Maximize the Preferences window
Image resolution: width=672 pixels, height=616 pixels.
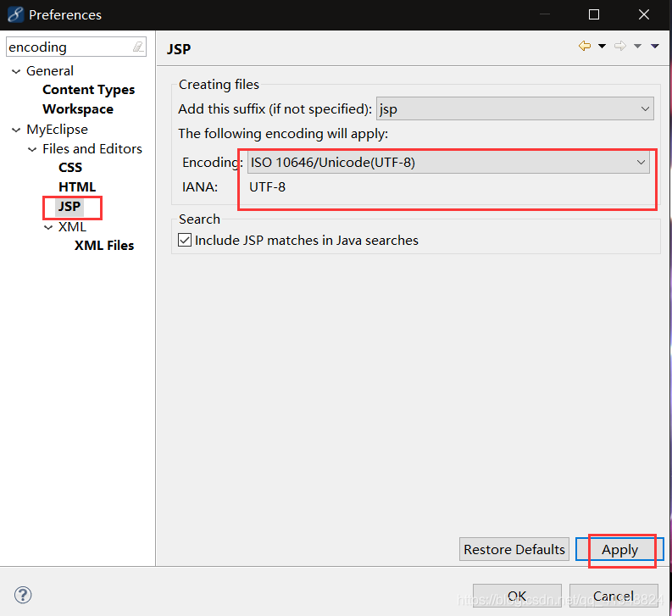click(594, 14)
